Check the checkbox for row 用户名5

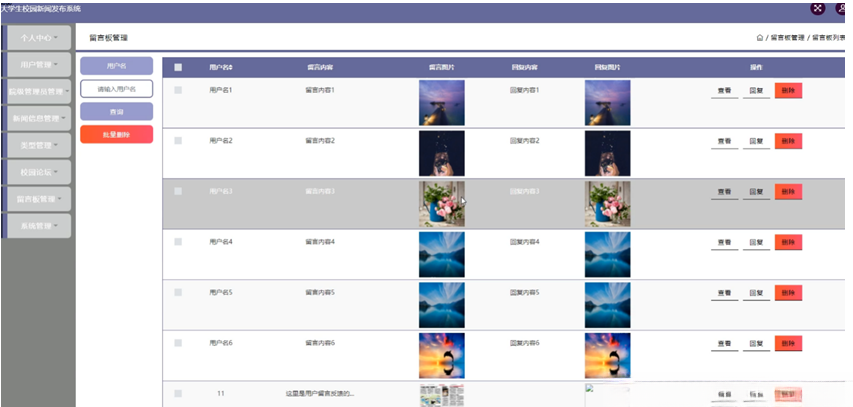click(x=178, y=293)
